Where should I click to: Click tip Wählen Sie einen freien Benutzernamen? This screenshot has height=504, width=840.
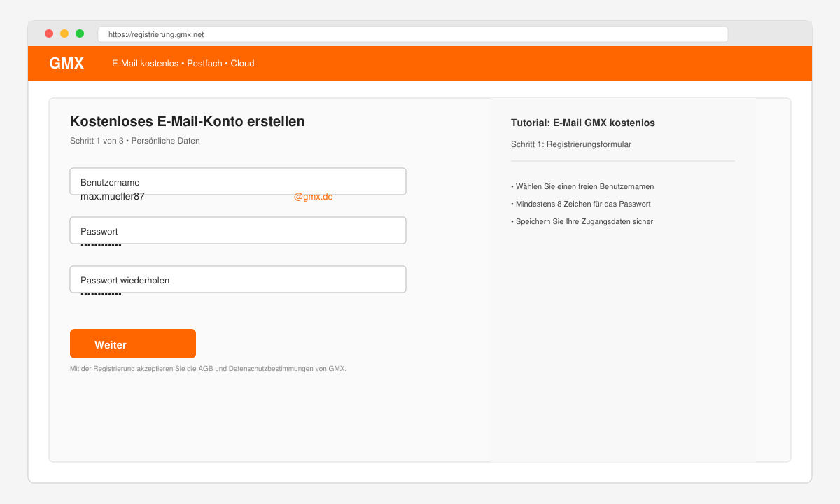click(x=582, y=186)
